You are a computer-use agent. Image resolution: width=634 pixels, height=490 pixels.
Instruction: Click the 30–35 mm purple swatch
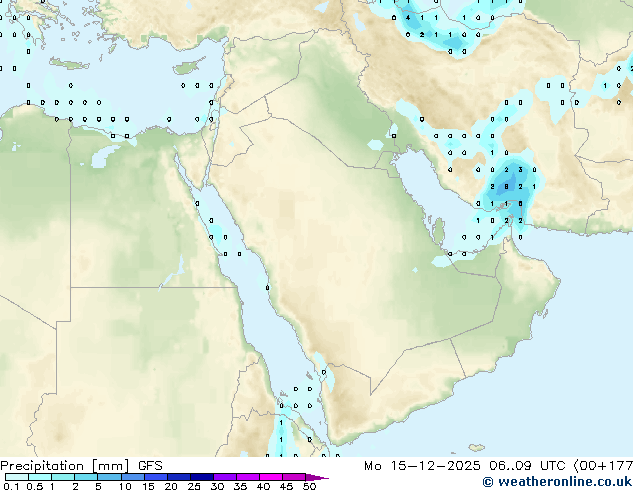[x=225, y=477]
